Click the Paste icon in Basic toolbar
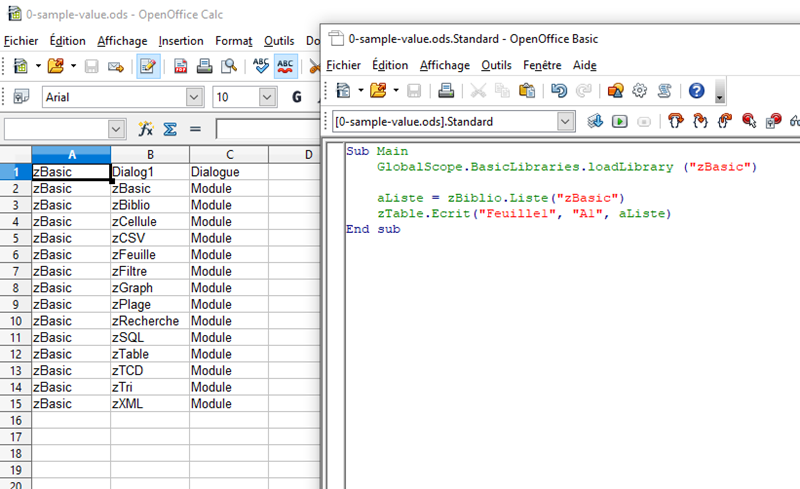This screenshot has width=800, height=489. (x=527, y=91)
